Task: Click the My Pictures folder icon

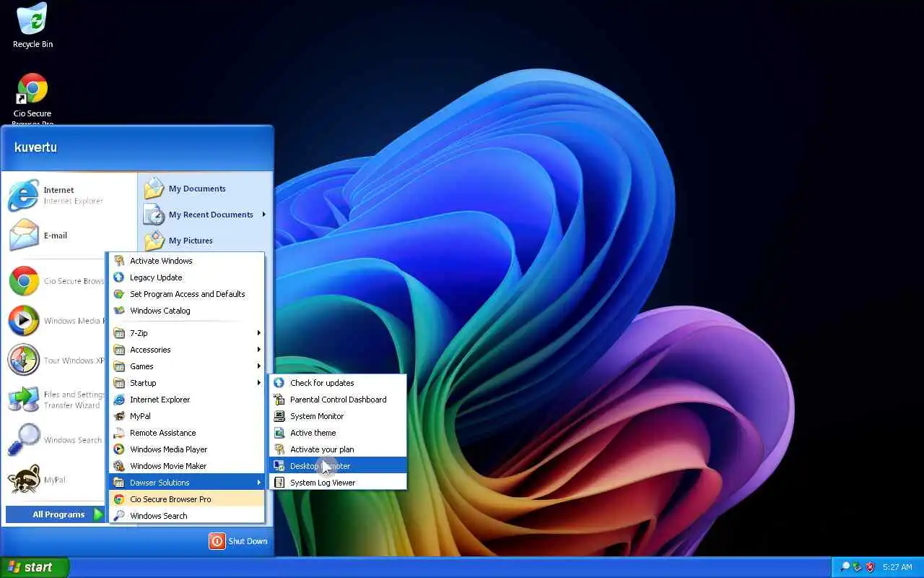Action: pos(154,241)
